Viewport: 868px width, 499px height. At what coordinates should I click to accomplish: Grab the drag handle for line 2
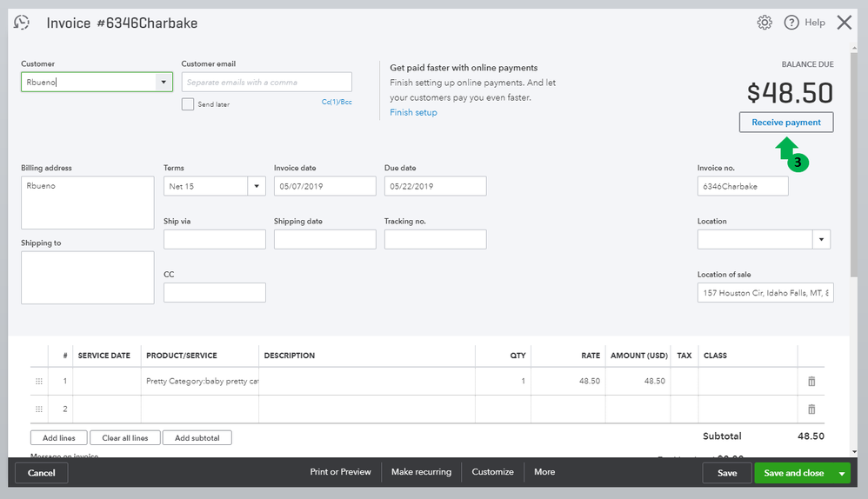pyautogui.click(x=39, y=409)
